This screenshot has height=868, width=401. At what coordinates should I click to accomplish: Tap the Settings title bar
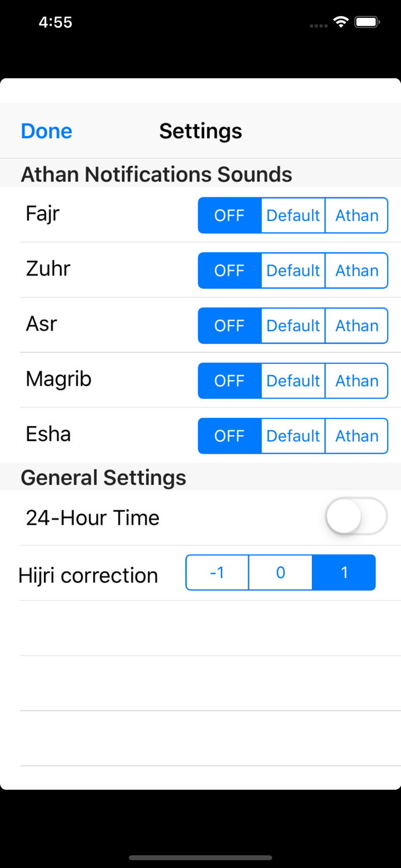pos(200,131)
